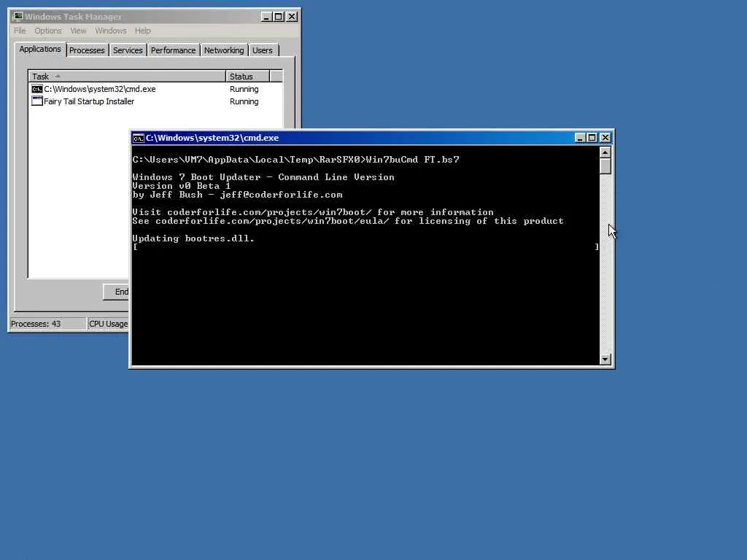Maximize the Windows Task Manager window

point(278,17)
